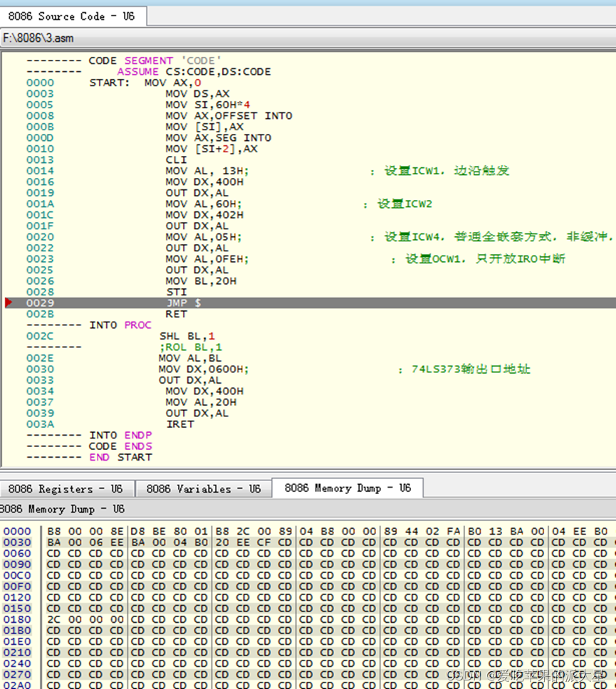Select source line MOV AL,0FEH
The height and width of the screenshot is (689, 616).
(x=207, y=258)
